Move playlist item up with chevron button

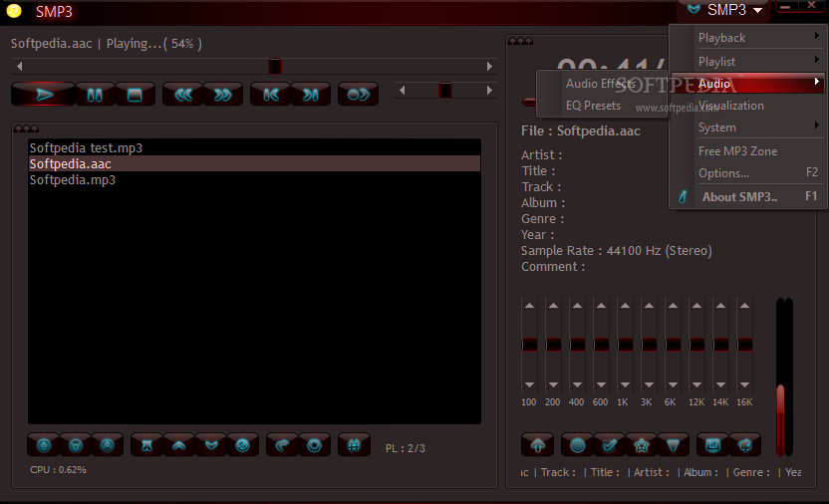coord(179,445)
